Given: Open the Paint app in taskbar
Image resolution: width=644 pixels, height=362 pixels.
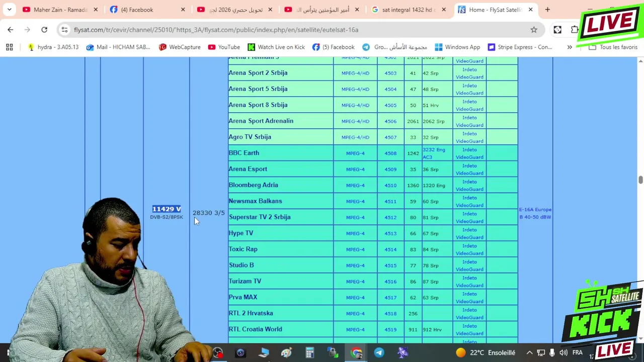Looking at the screenshot, I should pos(287,353).
